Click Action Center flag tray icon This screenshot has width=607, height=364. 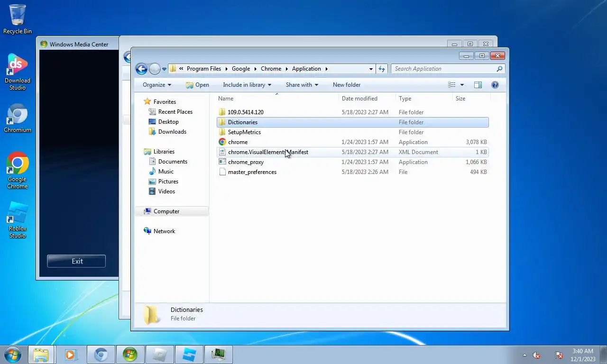tap(559, 355)
